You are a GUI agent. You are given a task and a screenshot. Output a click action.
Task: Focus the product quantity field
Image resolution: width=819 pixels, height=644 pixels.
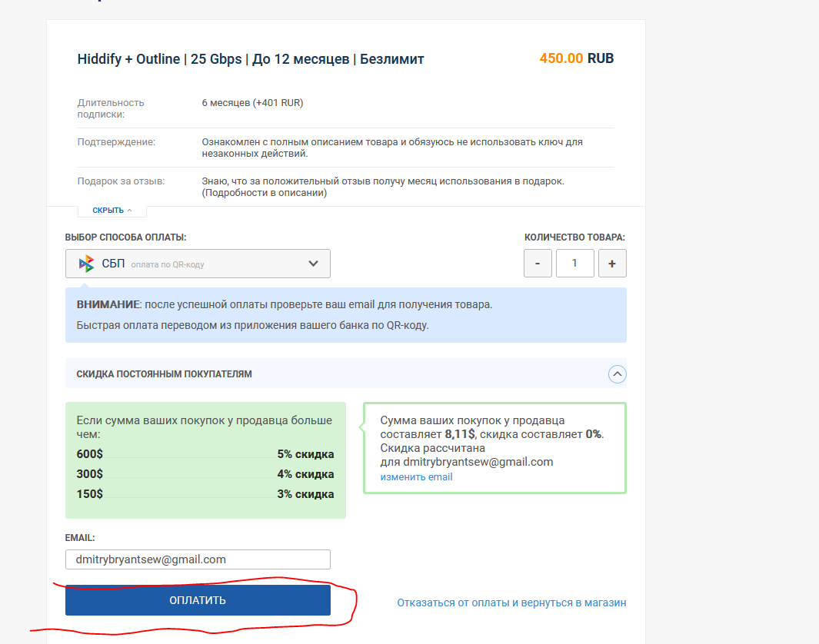[574, 264]
